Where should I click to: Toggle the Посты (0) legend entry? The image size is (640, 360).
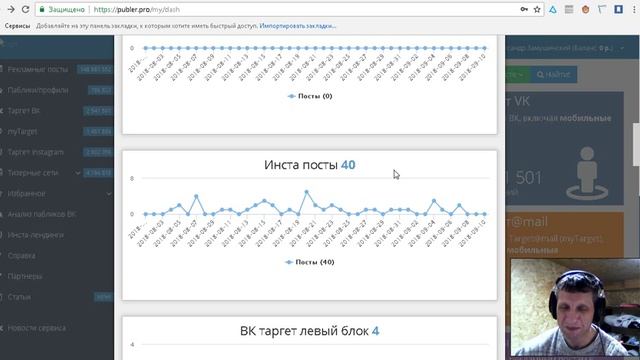click(x=310, y=96)
